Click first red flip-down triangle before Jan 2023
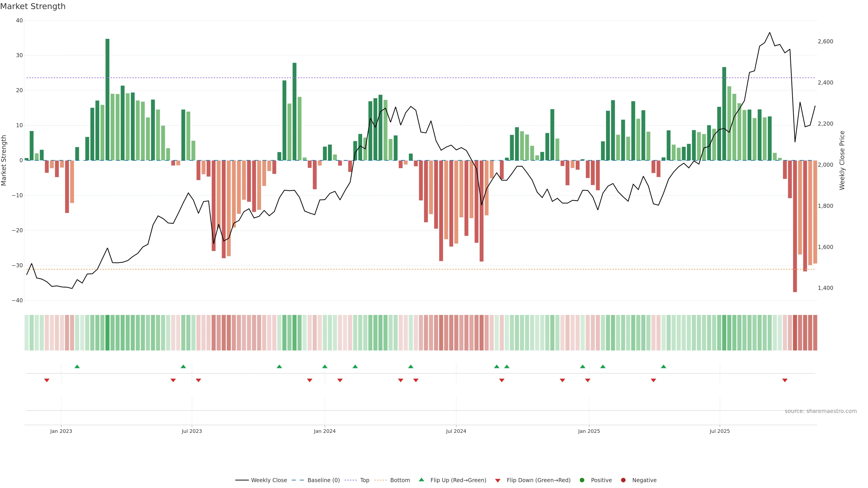The image size is (868, 488). point(47,380)
